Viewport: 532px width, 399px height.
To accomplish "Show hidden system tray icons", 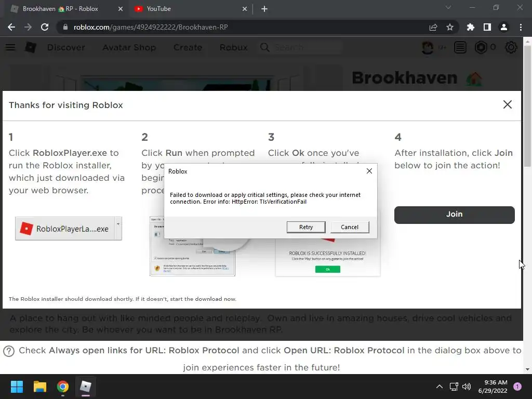I will 440,387.
